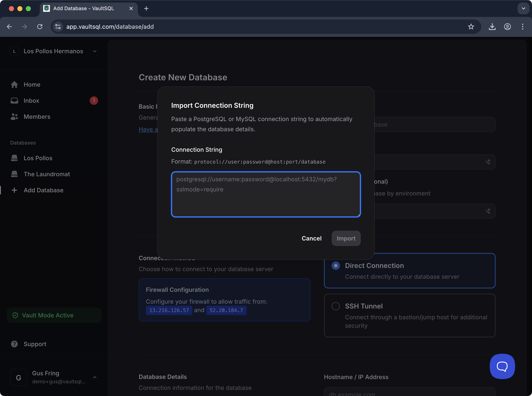Click firewall IP 52.20.184.7
The image size is (532, 396).
coord(226,310)
